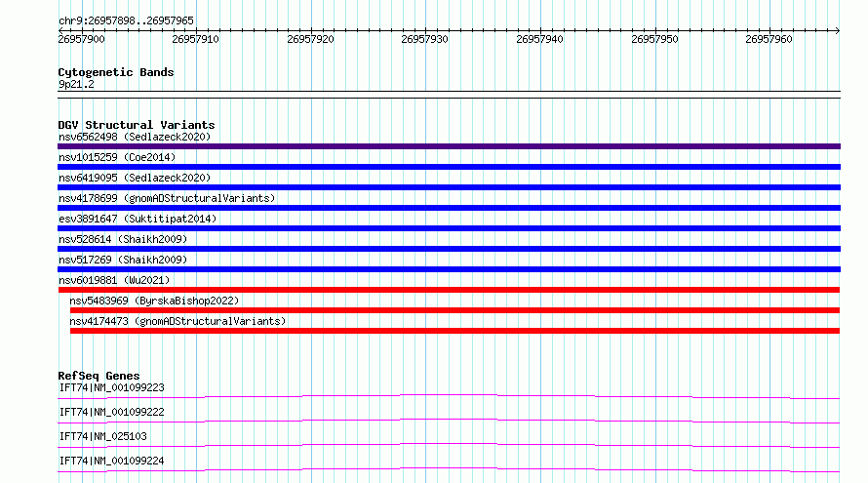868x483 pixels.
Task: Select the 9p21.2 band label
Action: [76, 84]
